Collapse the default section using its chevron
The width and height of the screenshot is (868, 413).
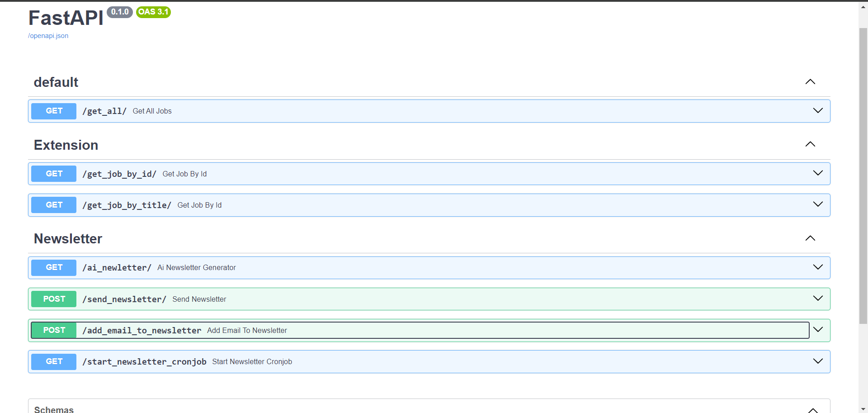click(x=810, y=82)
